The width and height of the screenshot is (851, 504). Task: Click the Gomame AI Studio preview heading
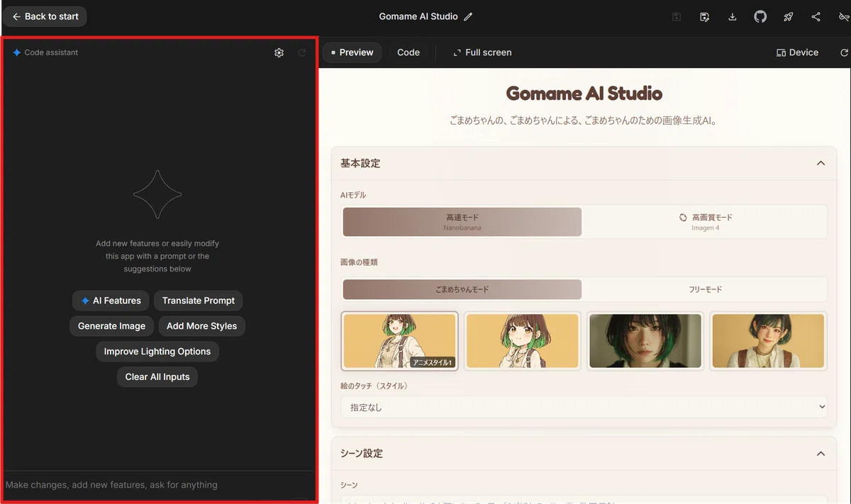coord(584,94)
